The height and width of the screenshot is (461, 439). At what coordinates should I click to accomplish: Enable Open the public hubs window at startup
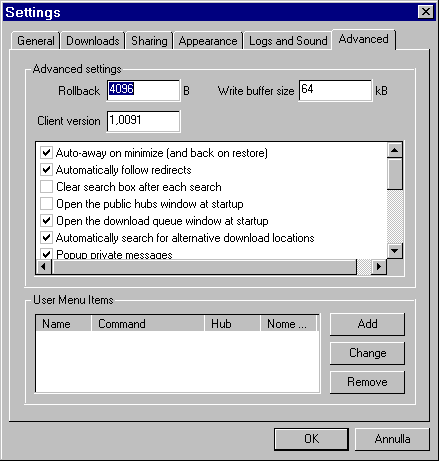pos(46,204)
